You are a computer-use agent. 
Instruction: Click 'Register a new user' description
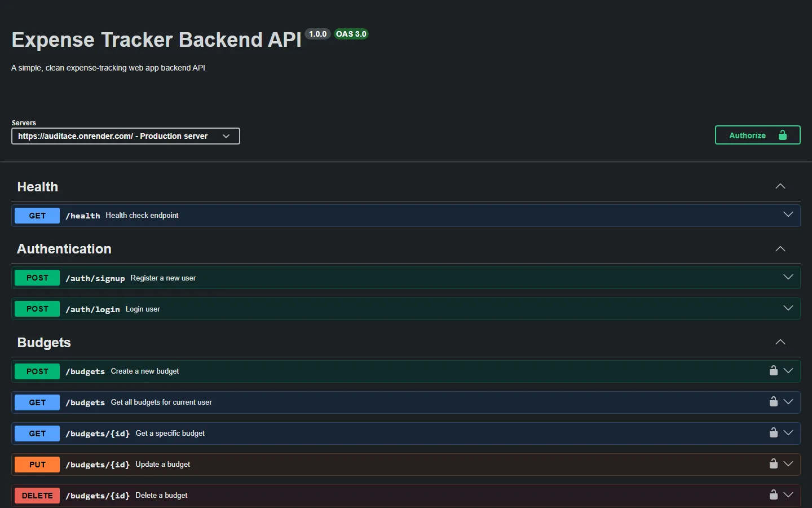point(163,278)
